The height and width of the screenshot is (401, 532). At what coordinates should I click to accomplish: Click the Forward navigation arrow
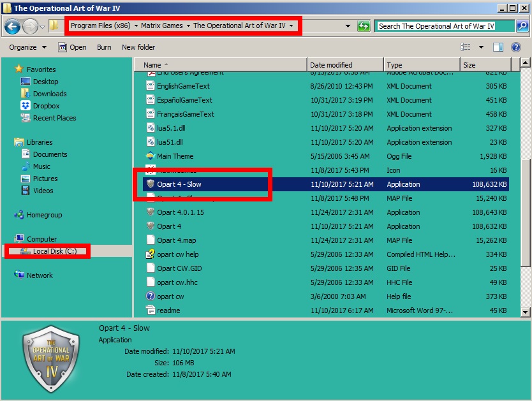(30, 26)
